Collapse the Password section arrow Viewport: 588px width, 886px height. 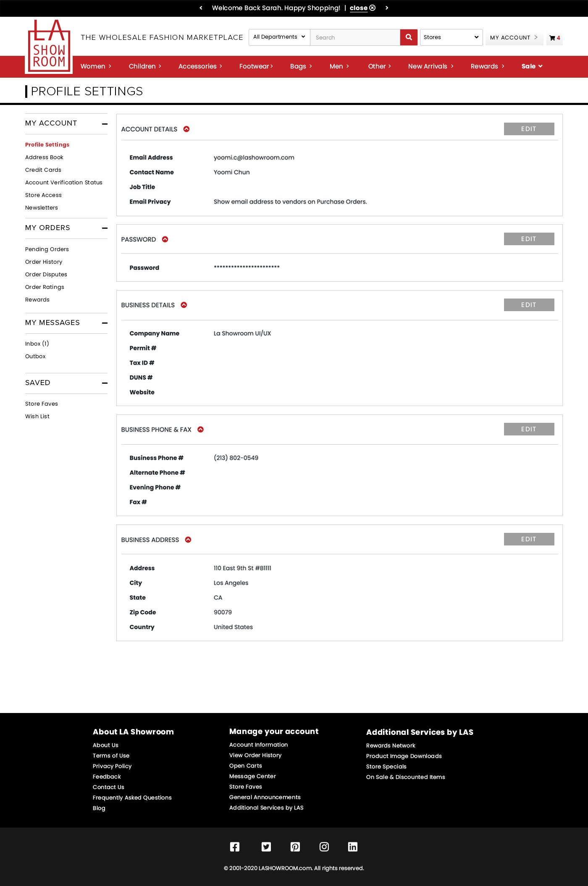point(165,239)
